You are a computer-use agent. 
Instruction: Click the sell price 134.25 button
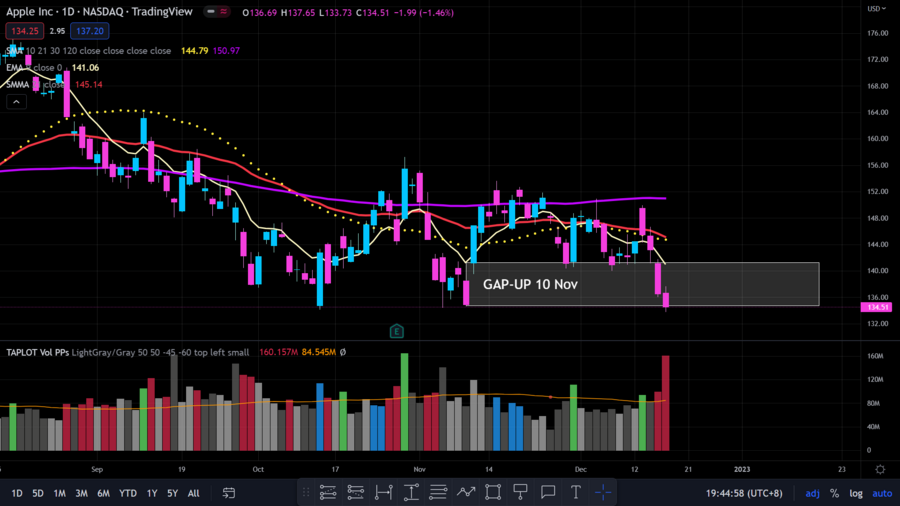[x=25, y=31]
